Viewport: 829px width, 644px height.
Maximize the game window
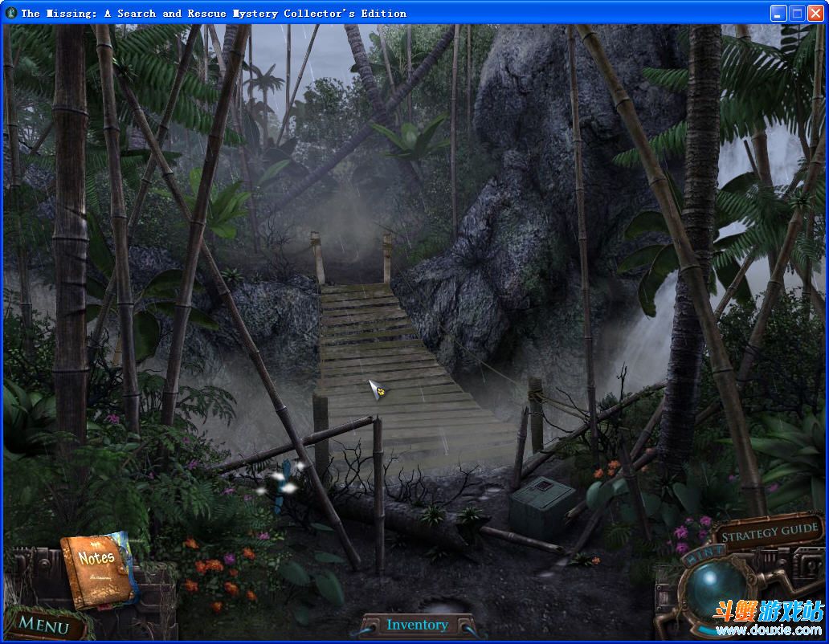pos(797,13)
